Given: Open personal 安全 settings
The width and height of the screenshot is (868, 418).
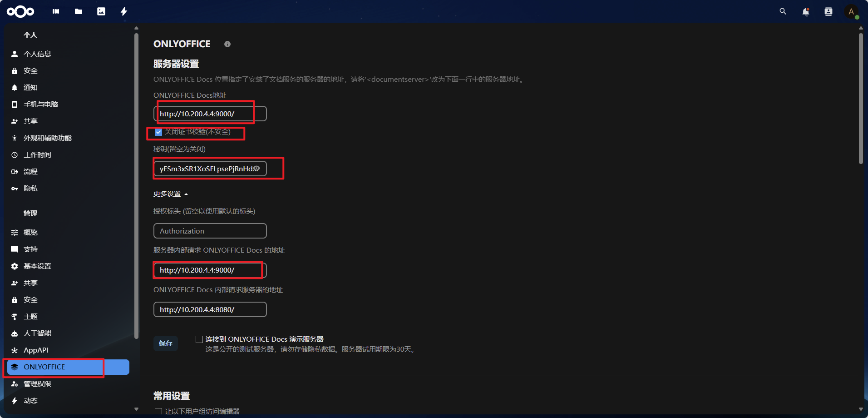Looking at the screenshot, I should [x=68, y=71].
